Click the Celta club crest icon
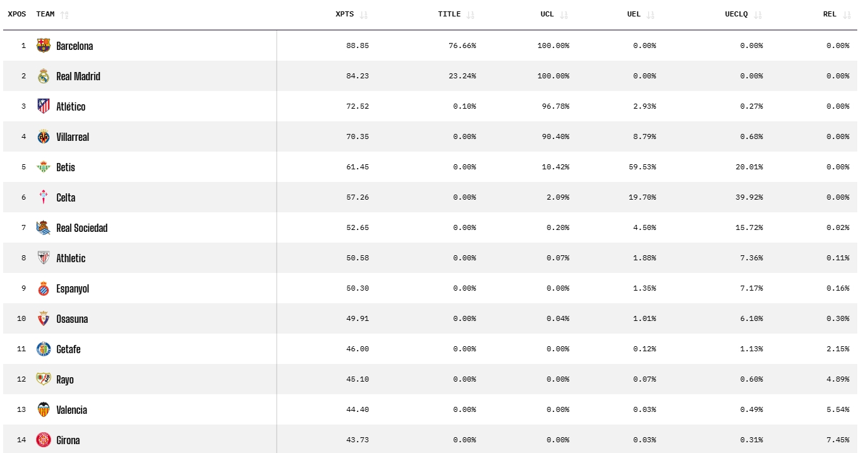868x453 pixels. point(43,197)
